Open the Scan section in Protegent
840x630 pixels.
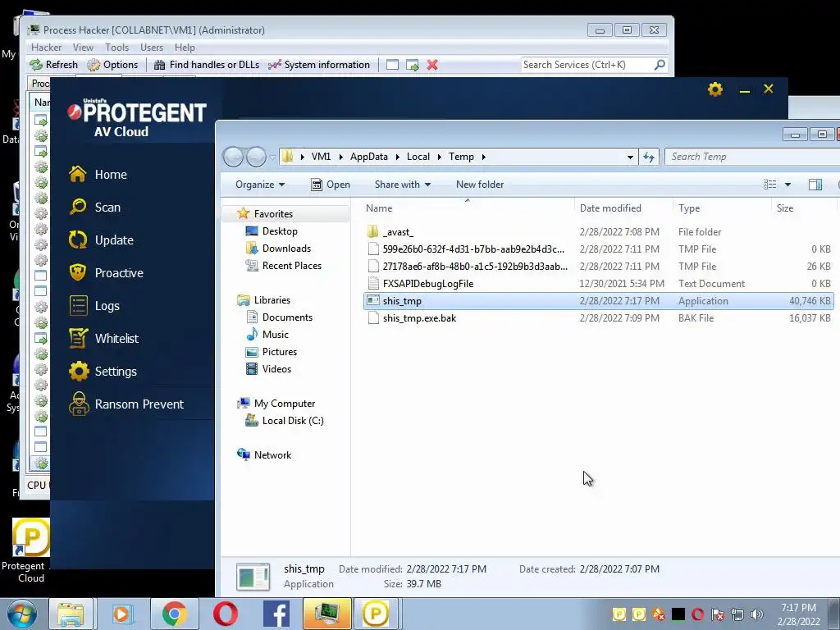coord(95,207)
